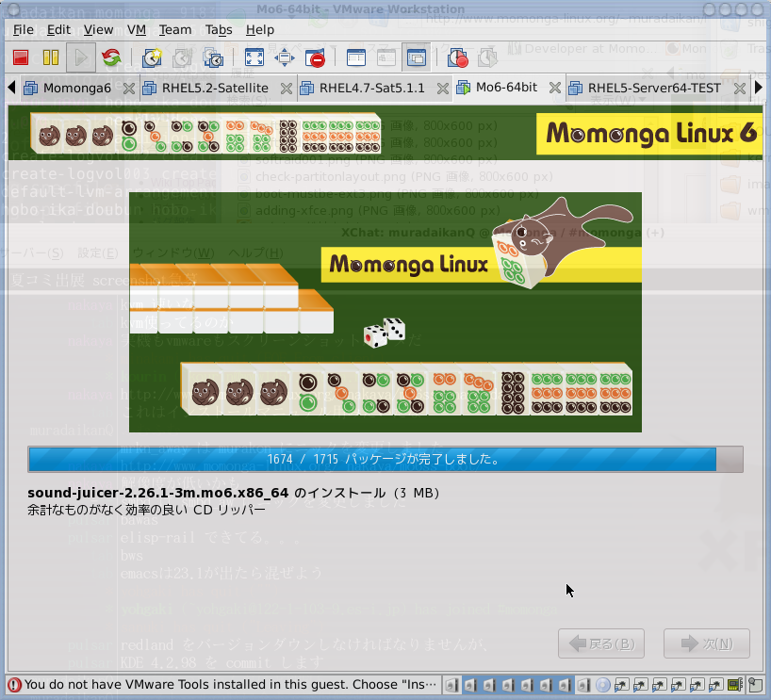The image size is (771, 700).
Task: Click the greyed appliance view toolbar icon
Action: point(386,58)
